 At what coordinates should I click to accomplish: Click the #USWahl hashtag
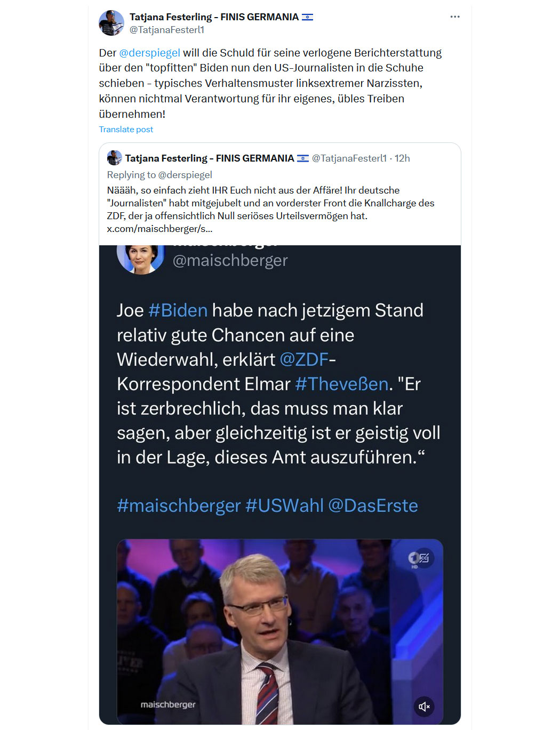point(284,506)
